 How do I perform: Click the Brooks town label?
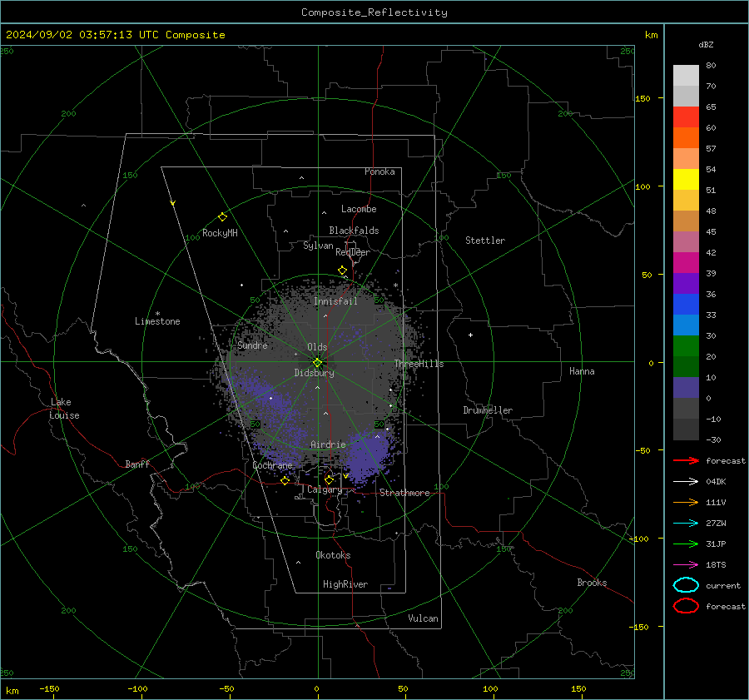pos(592,583)
